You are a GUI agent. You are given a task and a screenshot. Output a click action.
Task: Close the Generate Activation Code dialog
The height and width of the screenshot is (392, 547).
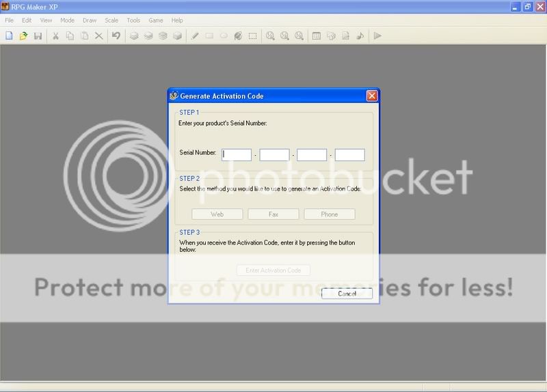point(371,96)
